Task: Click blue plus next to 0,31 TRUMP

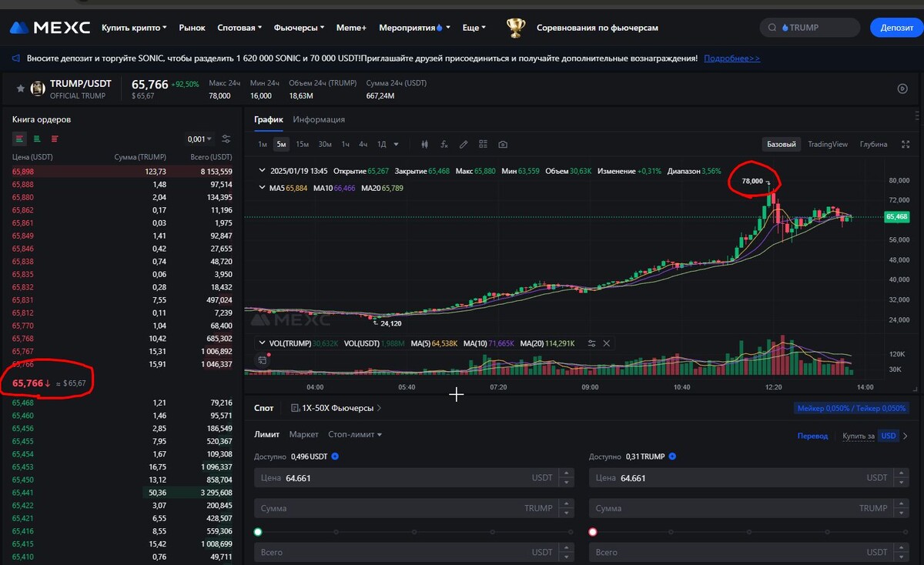Action: coord(672,456)
